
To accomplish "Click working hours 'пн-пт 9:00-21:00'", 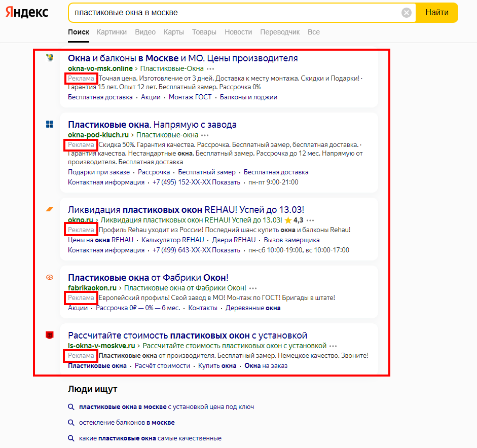I will [x=273, y=182].
